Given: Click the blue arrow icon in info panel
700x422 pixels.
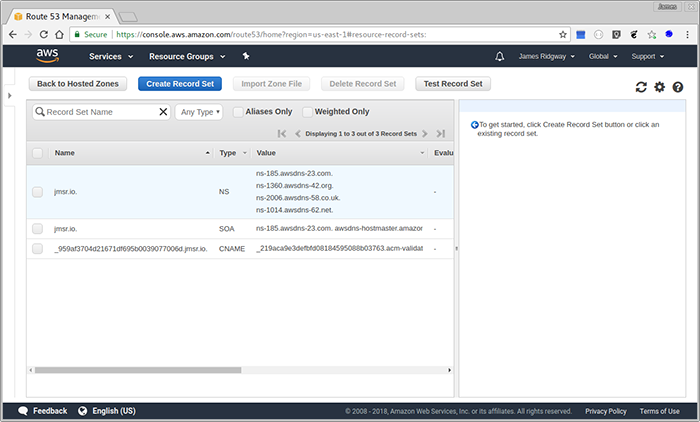Looking at the screenshot, I should pyautogui.click(x=475, y=125).
